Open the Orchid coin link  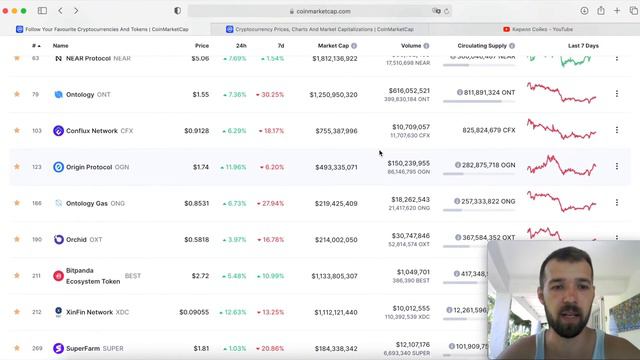point(76,240)
